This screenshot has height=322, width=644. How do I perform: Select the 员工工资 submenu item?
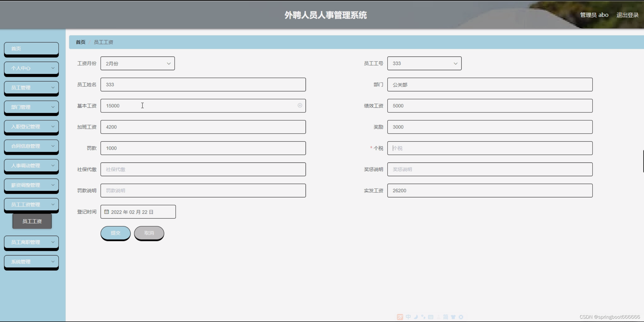click(32, 221)
